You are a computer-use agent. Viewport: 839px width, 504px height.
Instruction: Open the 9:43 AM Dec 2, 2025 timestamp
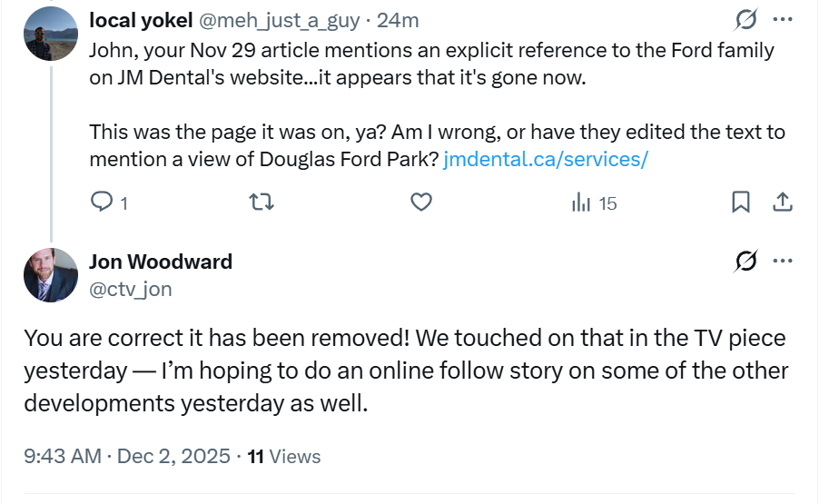click(127, 456)
